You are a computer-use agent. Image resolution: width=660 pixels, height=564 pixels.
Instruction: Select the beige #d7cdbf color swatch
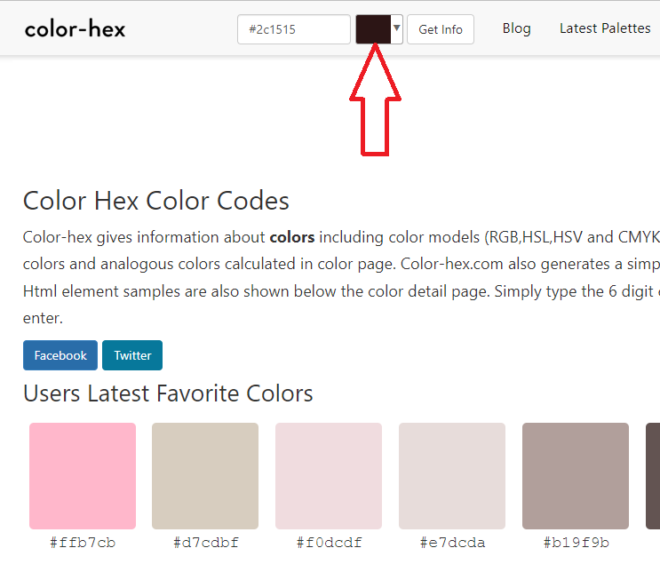click(x=205, y=476)
